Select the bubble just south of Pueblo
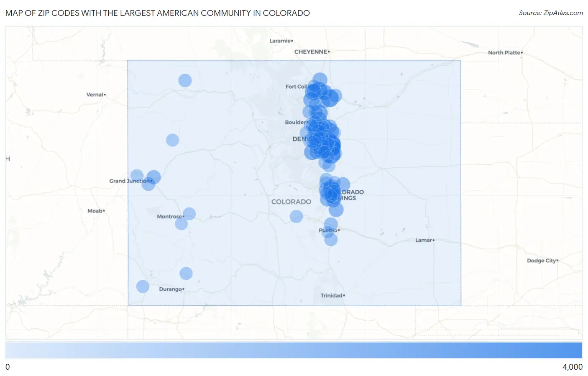Image resolution: width=588 pixels, height=376 pixels. [x=331, y=240]
